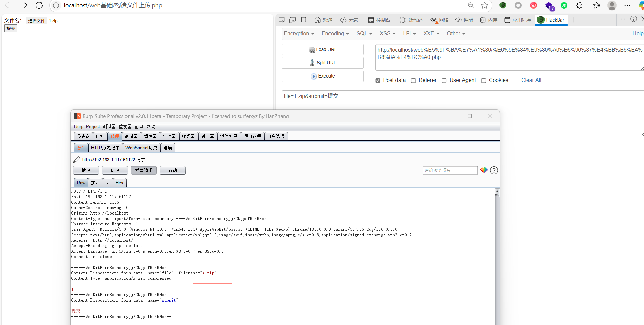This screenshot has width=644, height=325.
Task: Click the Burp 废包 drop button
Action: click(x=115, y=170)
